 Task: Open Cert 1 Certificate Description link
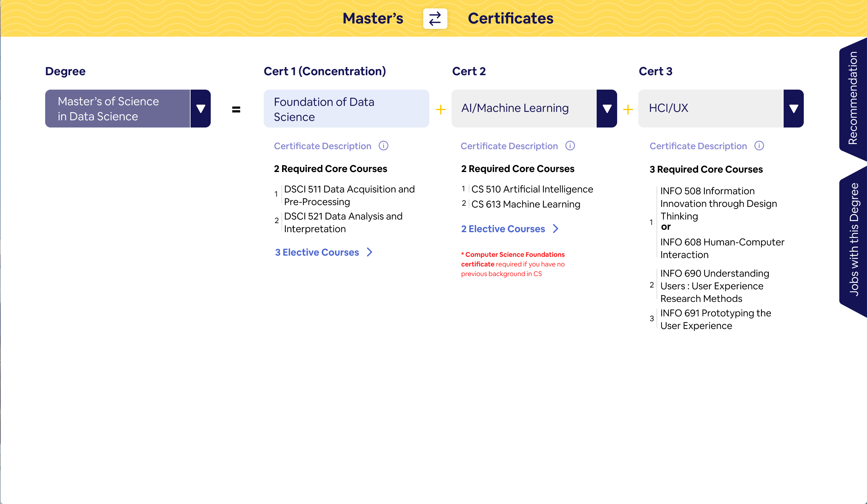(322, 146)
